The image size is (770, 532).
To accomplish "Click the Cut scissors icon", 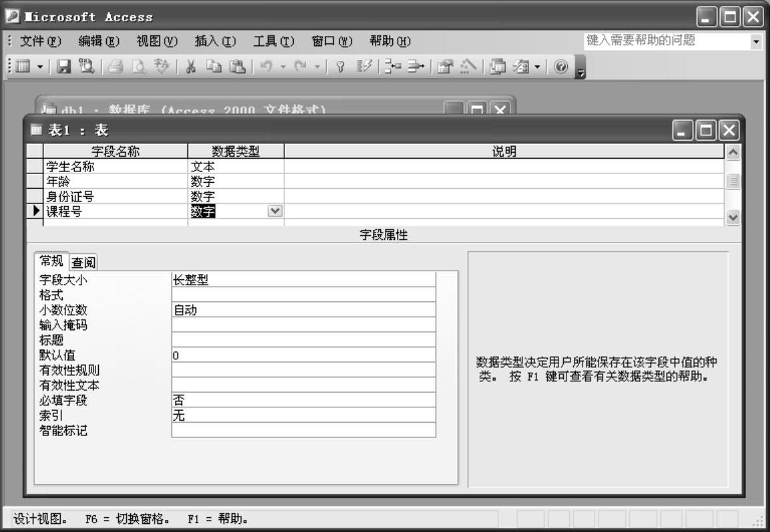I will [191, 66].
